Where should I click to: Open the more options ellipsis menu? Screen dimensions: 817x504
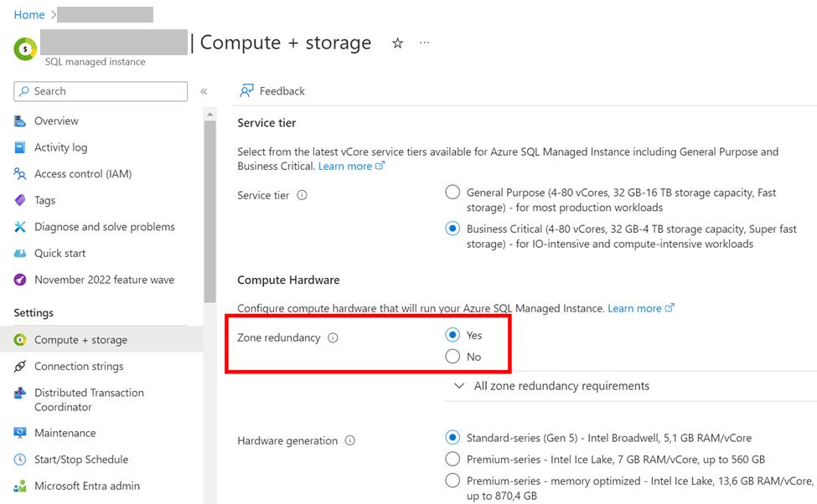tap(424, 43)
